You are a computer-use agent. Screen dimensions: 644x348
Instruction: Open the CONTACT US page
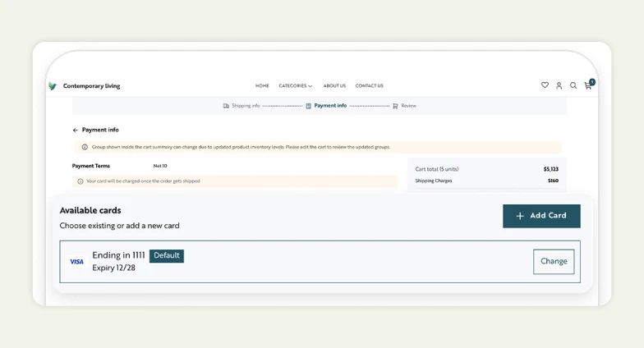click(370, 85)
